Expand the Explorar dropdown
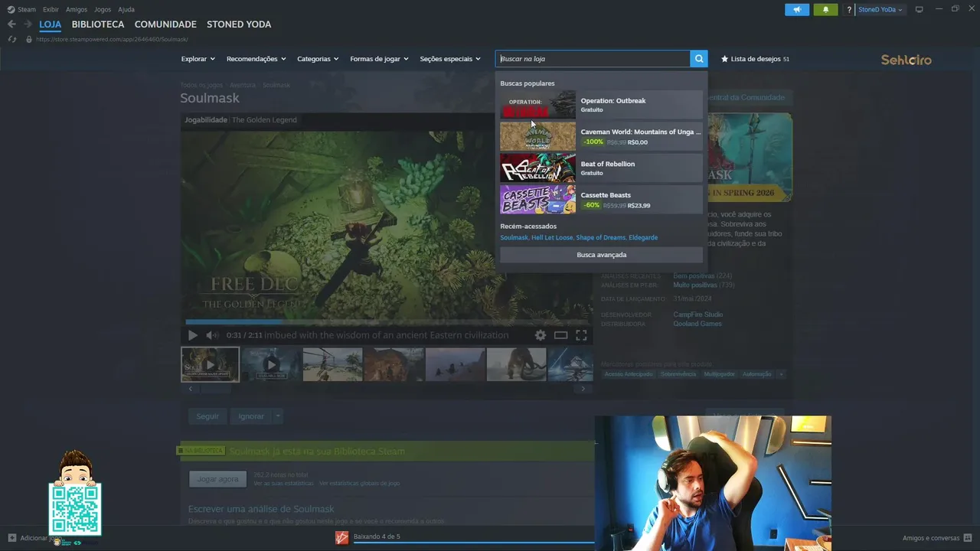The height and width of the screenshot is (551, 980). coord(198,59)
